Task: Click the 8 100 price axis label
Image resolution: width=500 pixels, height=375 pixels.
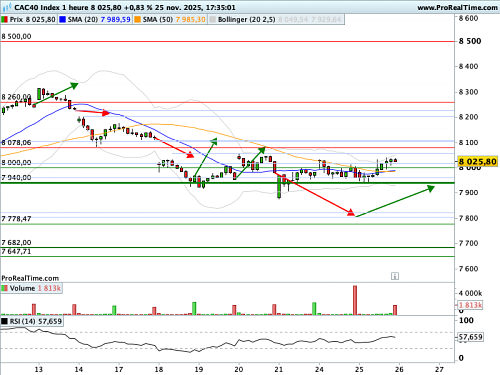Action: [468, 142]
